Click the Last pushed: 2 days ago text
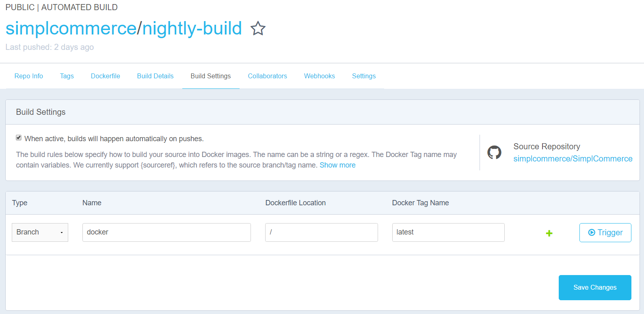The image size is (644, 314). tap(50, 47)
